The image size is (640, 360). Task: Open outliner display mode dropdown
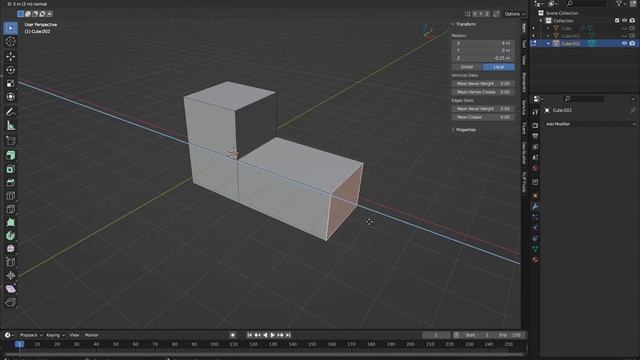(553, 4)
